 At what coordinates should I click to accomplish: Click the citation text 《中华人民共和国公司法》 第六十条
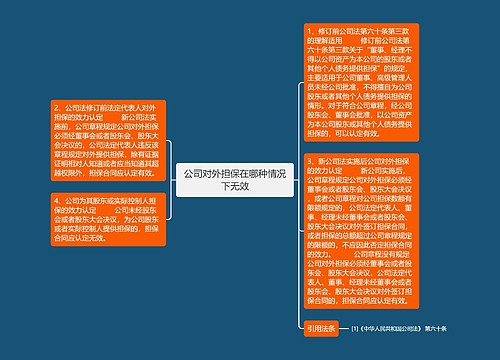[x=399, y=329]
